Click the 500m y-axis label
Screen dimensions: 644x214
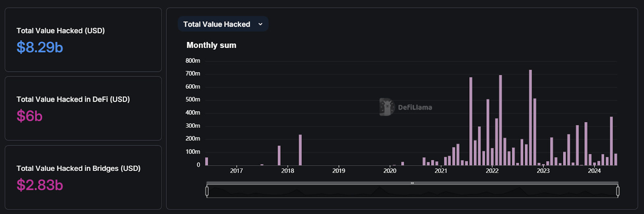[192, 100]
